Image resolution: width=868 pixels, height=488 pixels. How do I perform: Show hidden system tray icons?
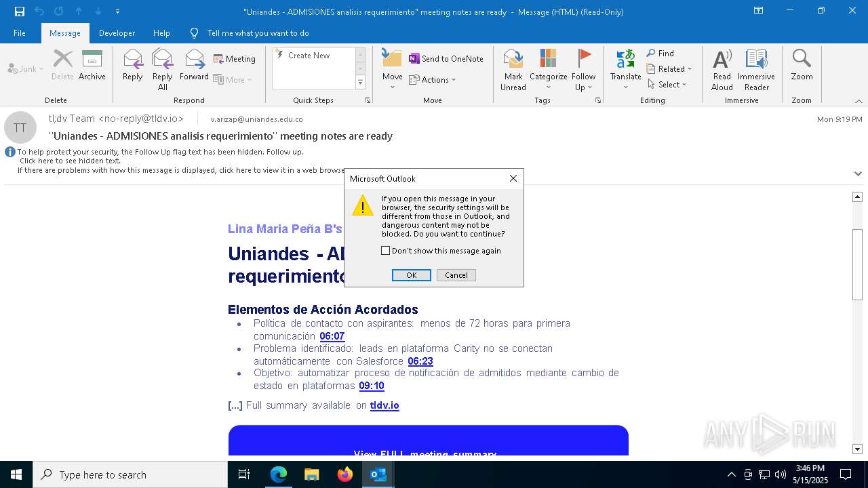click(x=731, y=474)
